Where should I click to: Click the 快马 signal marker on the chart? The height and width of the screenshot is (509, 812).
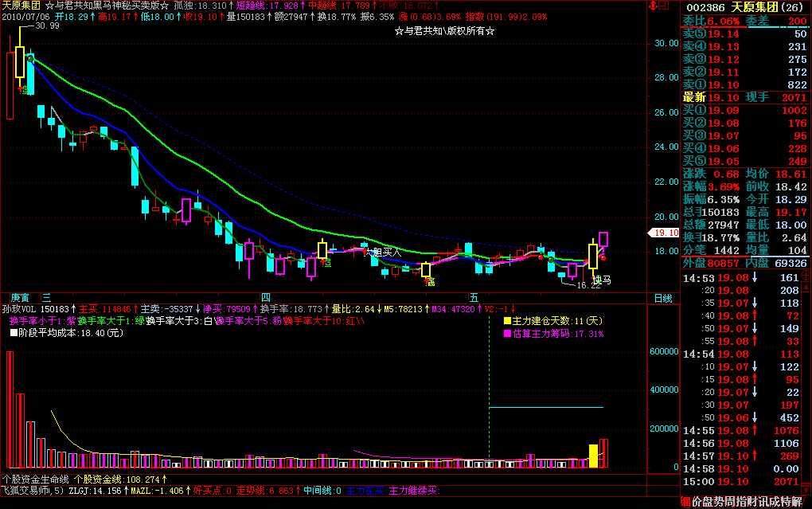pyautogui.click(x=601, y=280)
